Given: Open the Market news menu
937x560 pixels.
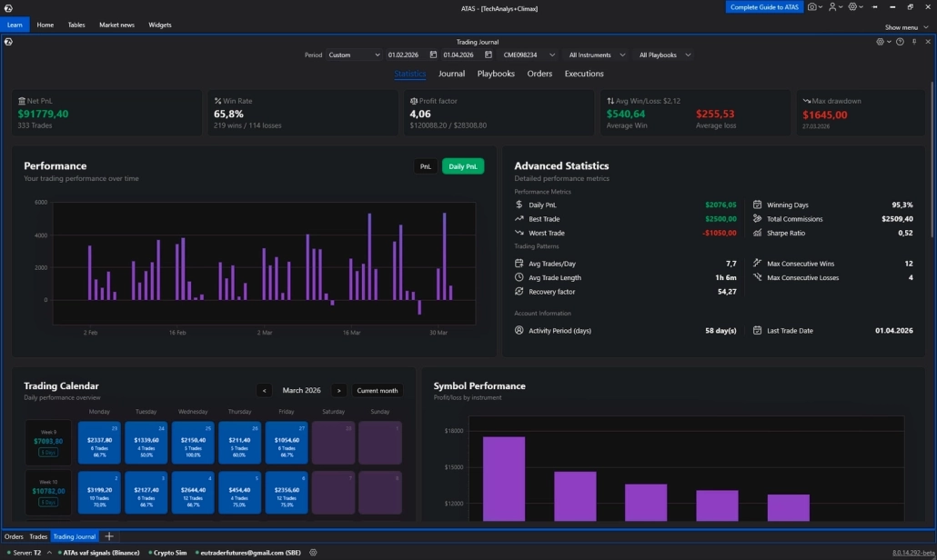Looking at the screenshot, I should tap(116, 25).
